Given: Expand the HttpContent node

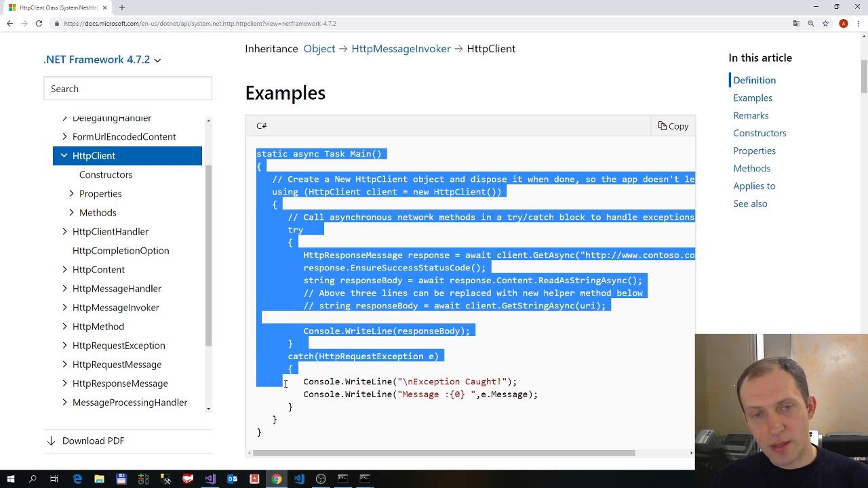Looking at the screenshot, I should [64, 270].
